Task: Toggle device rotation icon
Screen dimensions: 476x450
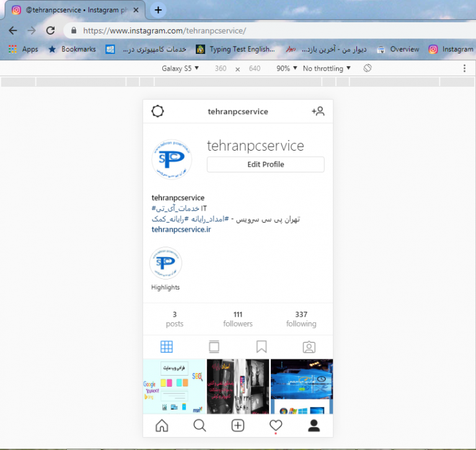Action: (x=368, y=68)
